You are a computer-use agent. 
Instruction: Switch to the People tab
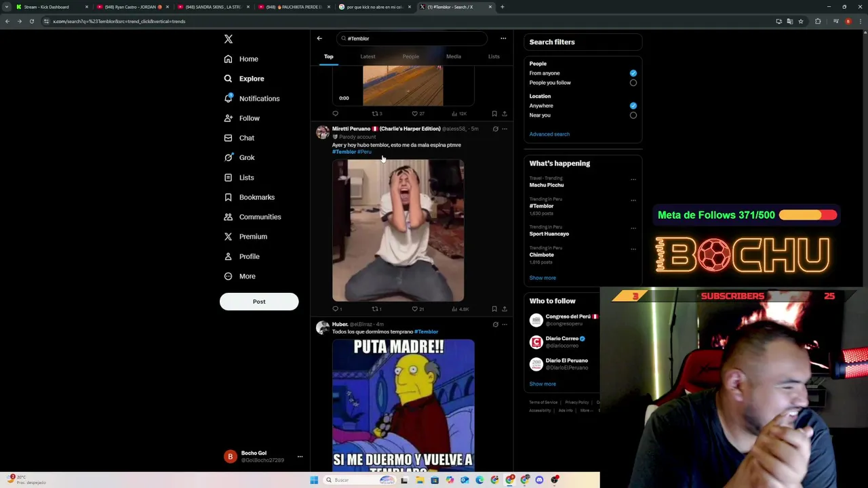click(x=411, y=56)
